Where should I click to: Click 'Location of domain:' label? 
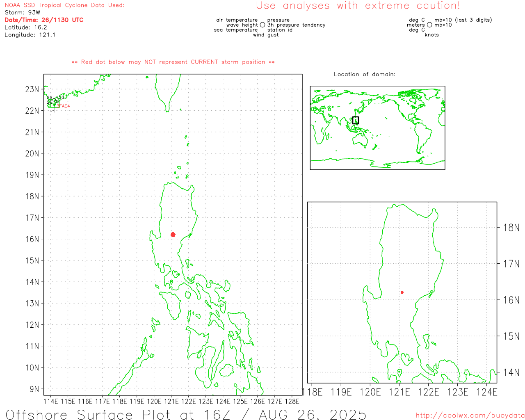tap(365, 74)
